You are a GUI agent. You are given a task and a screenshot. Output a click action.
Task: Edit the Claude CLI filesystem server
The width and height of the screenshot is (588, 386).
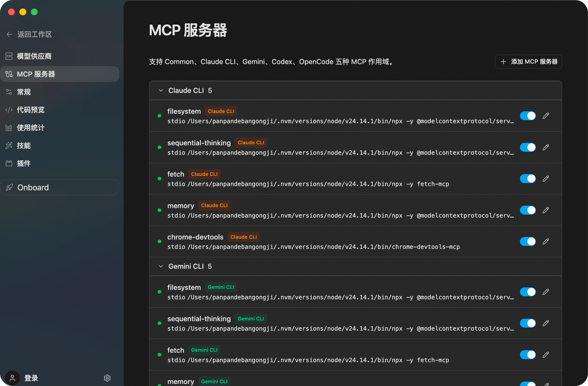point(546,116)
